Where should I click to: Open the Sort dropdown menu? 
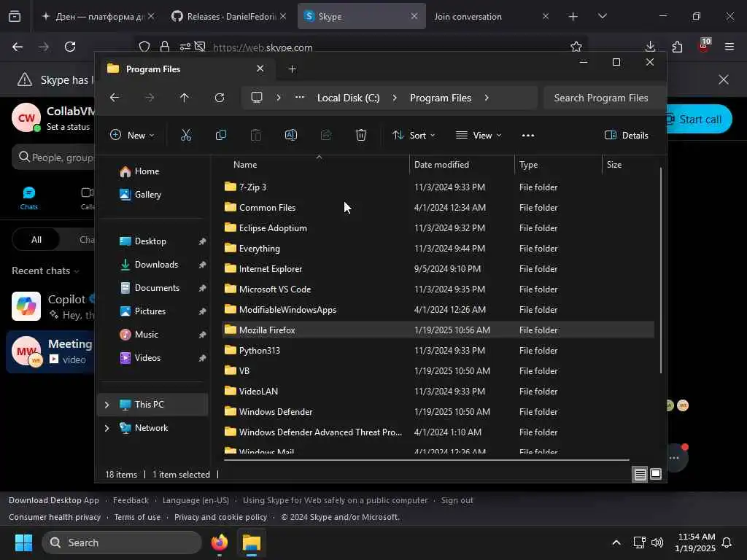click(x=414, y=135)
